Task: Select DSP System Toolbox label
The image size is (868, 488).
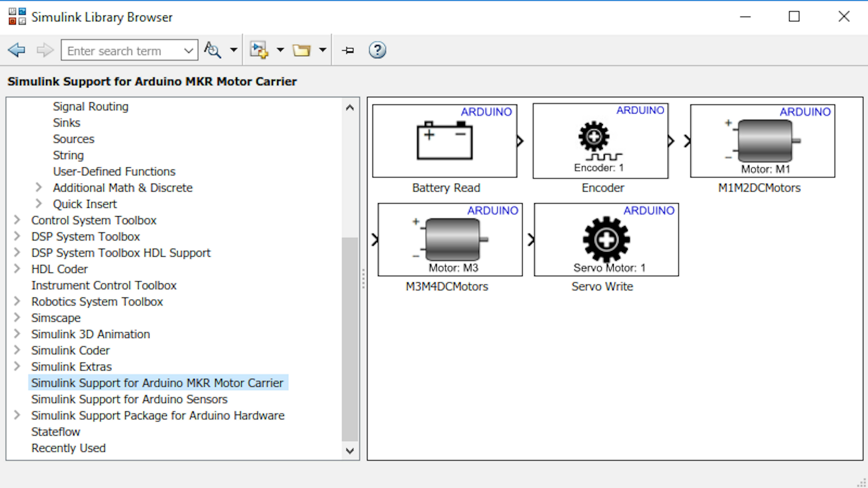Action: 86,236
